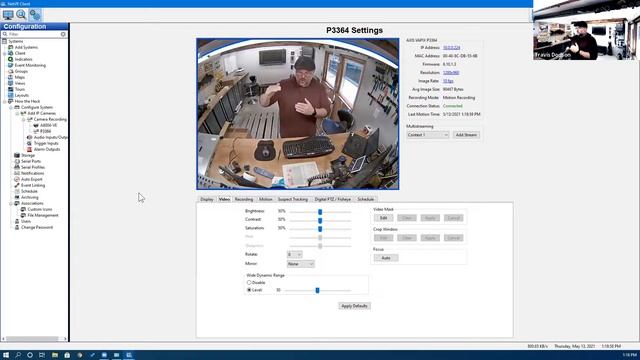This screenshot has width=640, height=360.
Task: Open File Management under Associations
Action: click(43, 216)
